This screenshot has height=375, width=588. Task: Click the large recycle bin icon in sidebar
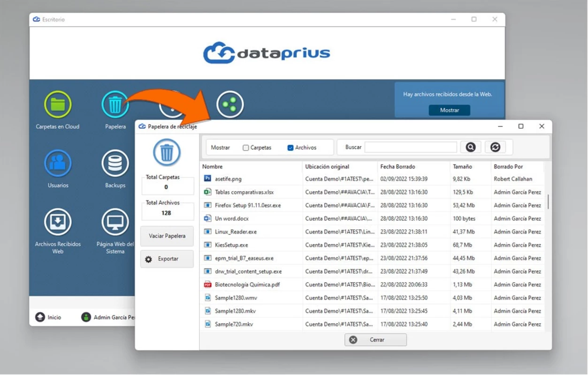167,152
